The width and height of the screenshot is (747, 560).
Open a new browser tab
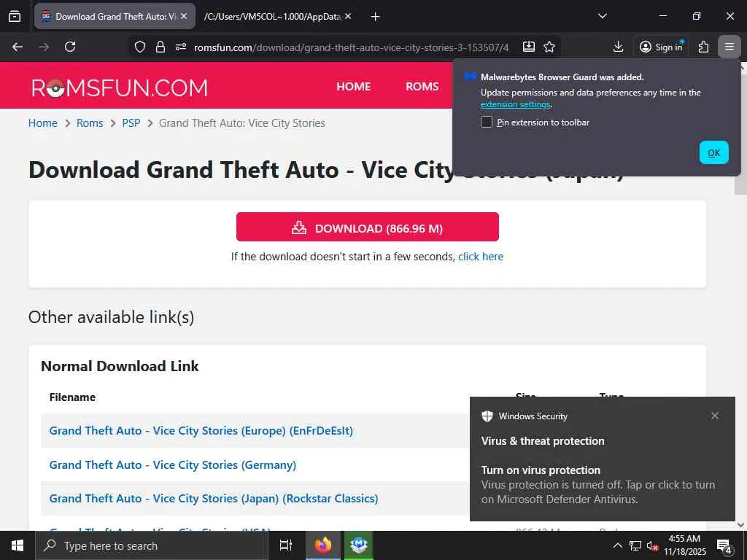click(x=375, y=17)
